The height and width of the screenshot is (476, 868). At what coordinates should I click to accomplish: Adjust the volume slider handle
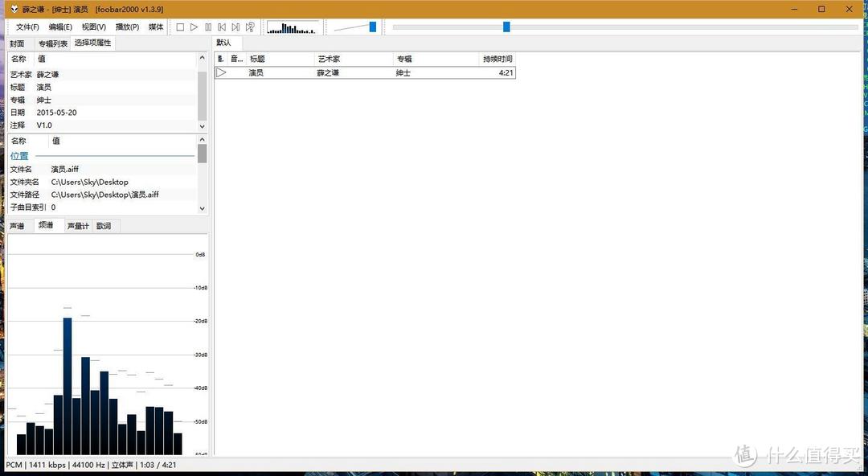(373, 27)
